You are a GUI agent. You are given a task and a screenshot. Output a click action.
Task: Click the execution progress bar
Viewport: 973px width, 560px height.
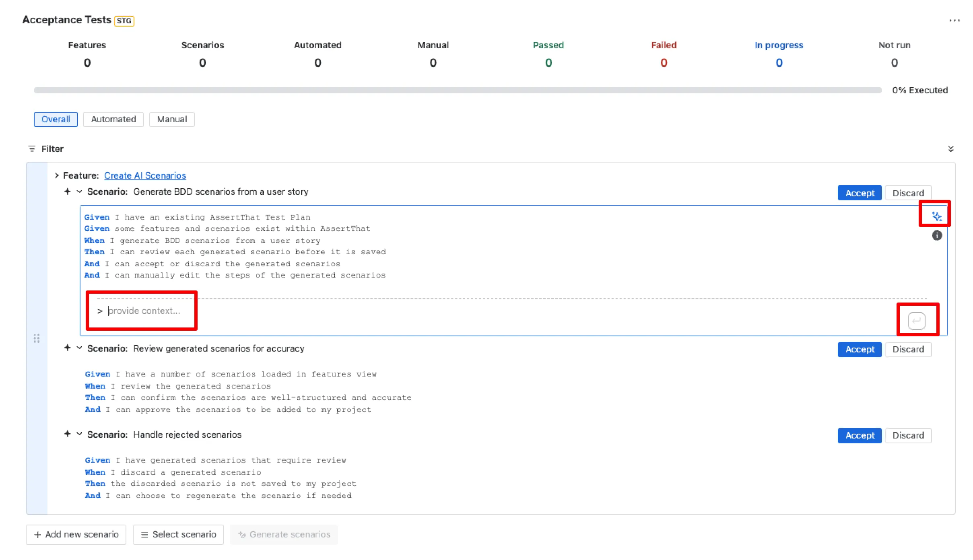pyautogui.click(x=458, y=90)
